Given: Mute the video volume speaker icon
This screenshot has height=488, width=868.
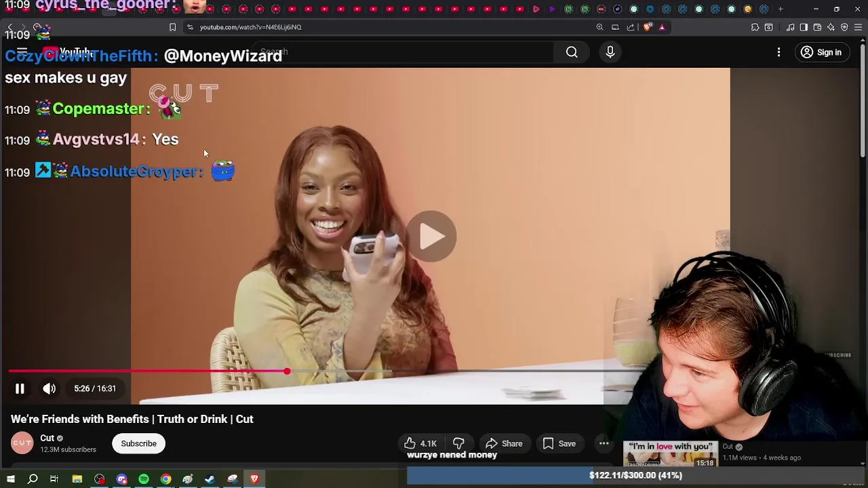Looking at the screenshot, I should pos(49,388).
